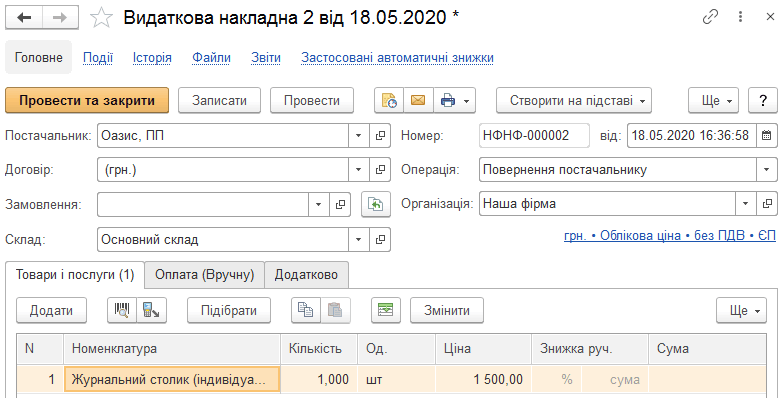Click the Кількість column header
Viewport: 781px width, 398px height.
click(319, 349)
